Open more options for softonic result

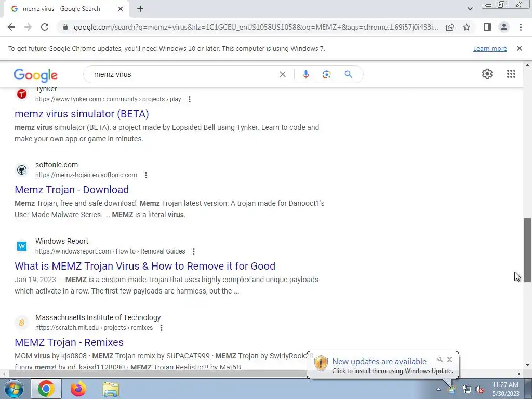pos(146,175)
